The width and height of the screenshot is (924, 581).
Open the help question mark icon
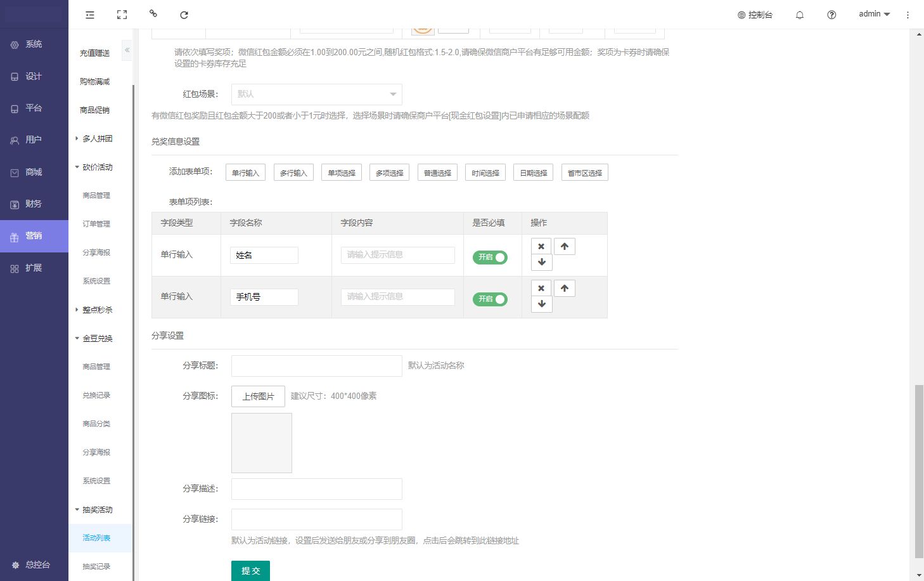point(831,15)
